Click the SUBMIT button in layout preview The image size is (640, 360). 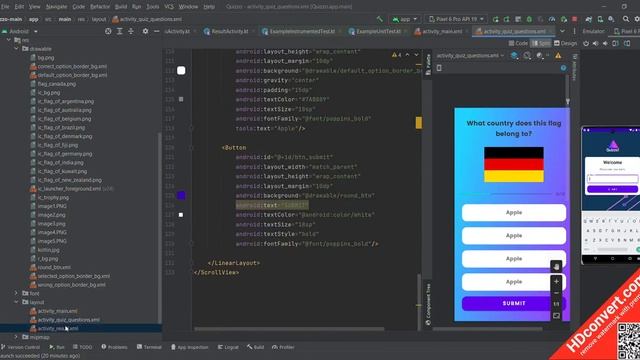click(513, 303)
